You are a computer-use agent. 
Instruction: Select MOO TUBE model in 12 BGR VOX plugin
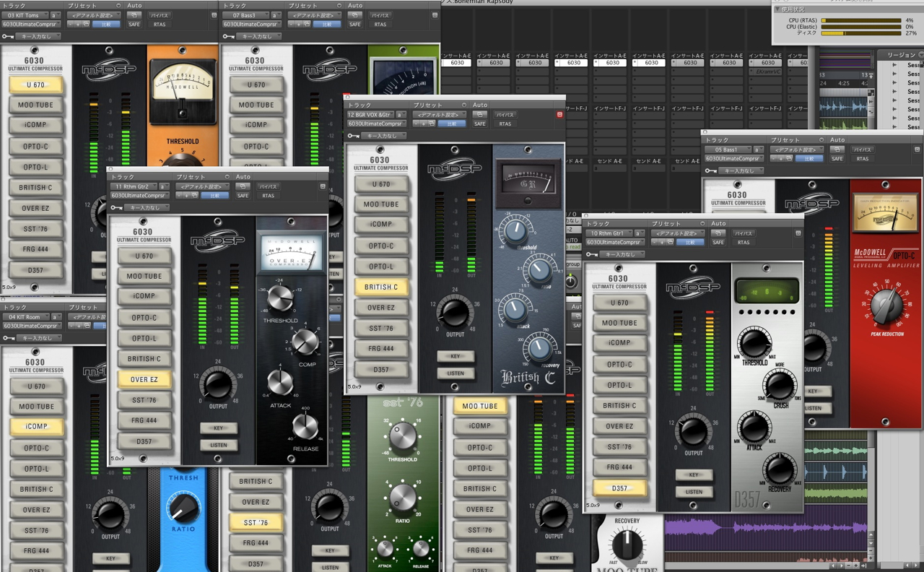pos(381,204)
